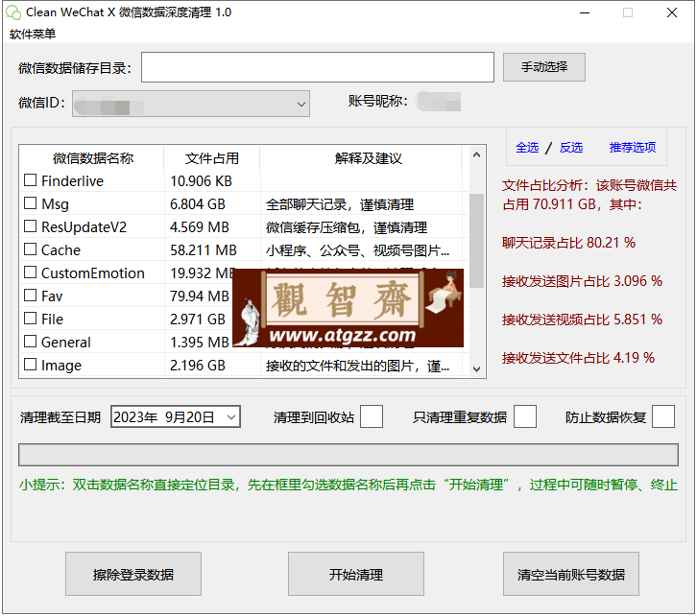Toggle the 防止数据恢复 checkbox

click(663, 416)
